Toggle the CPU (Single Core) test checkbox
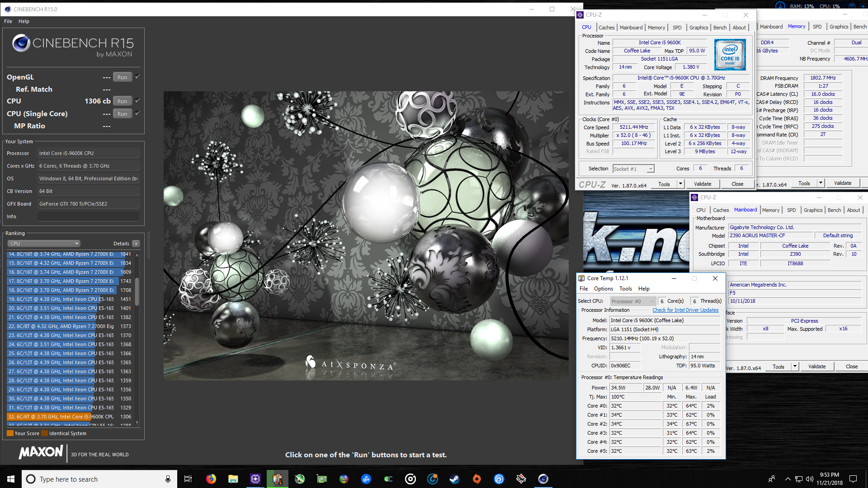 tap(138, 113)
